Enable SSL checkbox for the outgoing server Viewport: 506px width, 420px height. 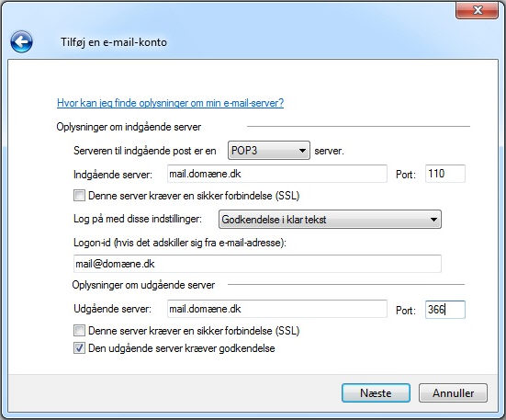(79, 331)
